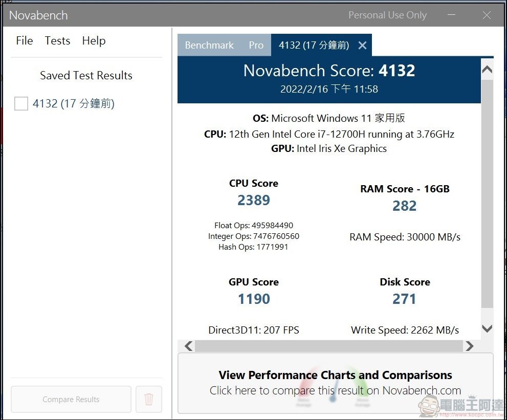Click the vertical scrollbar thumb

[x=487, y=194]
